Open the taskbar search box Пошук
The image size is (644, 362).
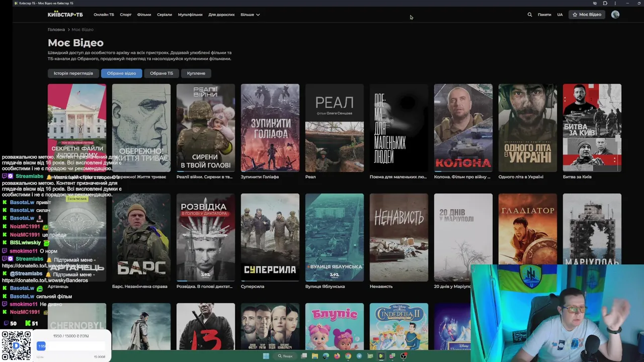coord(285,356)
